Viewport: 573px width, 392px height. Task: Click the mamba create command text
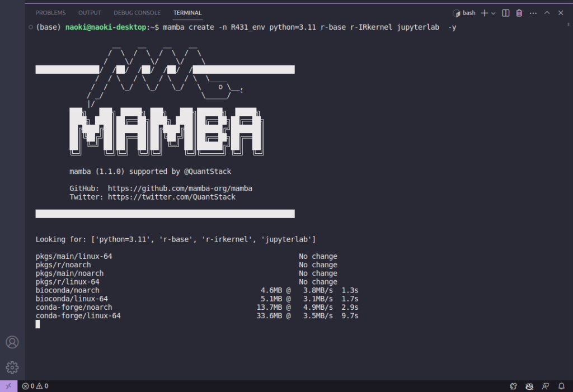(309, 27)
